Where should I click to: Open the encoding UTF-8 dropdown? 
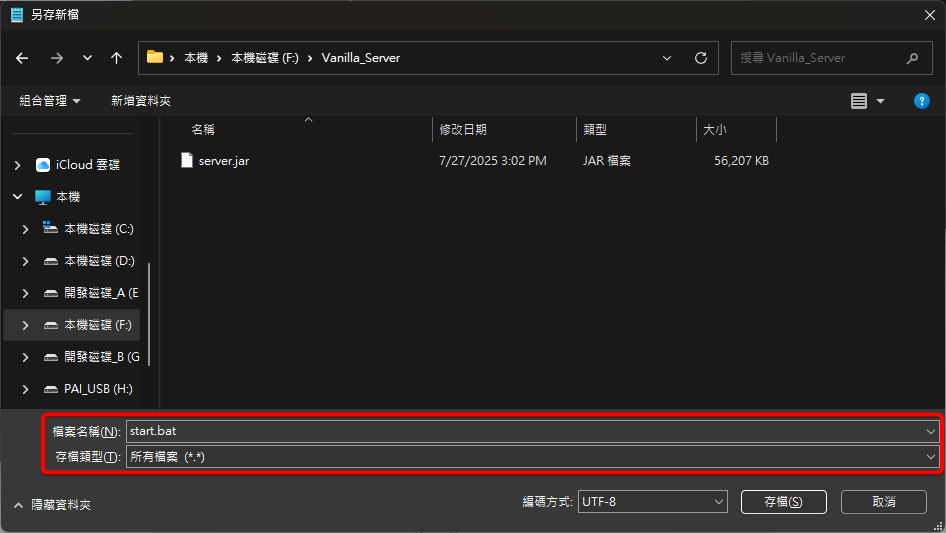[x=652, y=502]
